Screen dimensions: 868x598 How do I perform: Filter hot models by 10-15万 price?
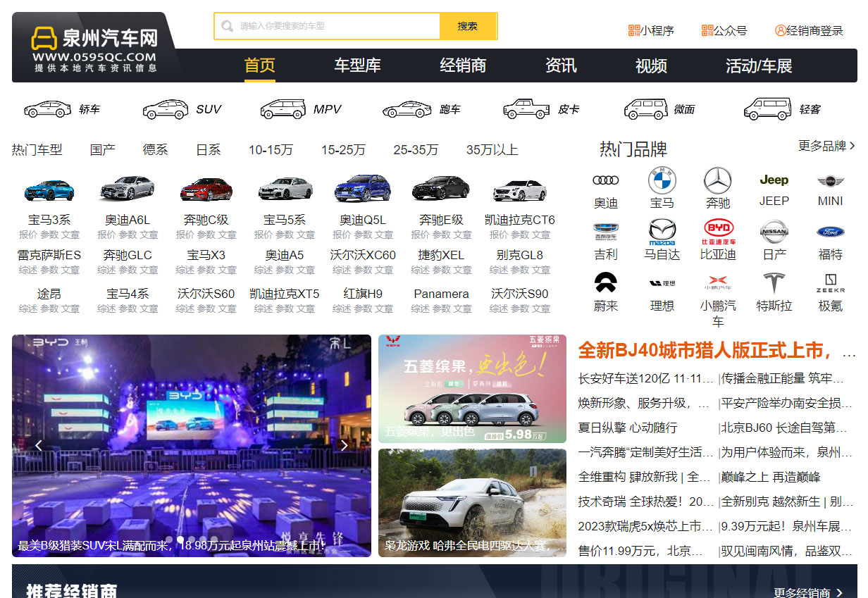271,150
